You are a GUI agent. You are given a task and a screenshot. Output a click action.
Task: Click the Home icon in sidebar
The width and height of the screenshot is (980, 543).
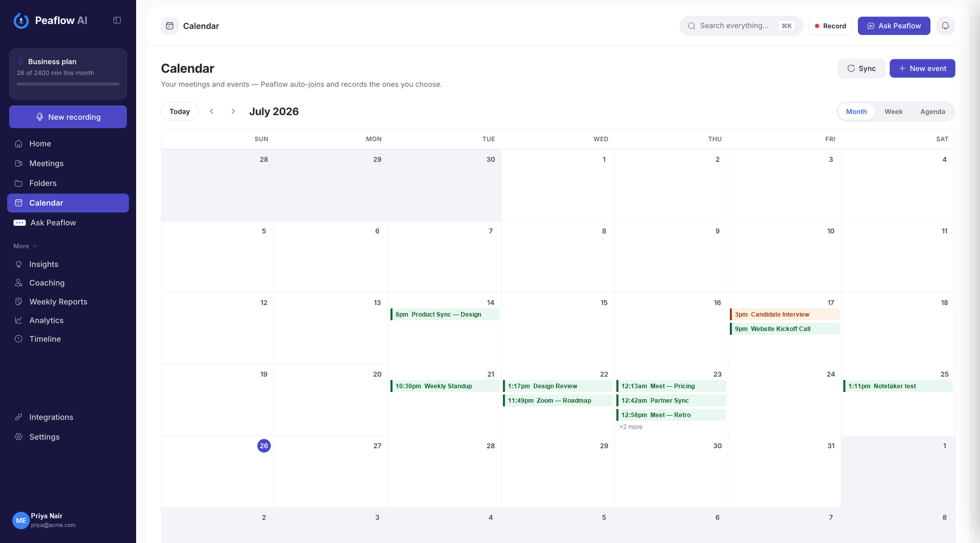point(19,144)
